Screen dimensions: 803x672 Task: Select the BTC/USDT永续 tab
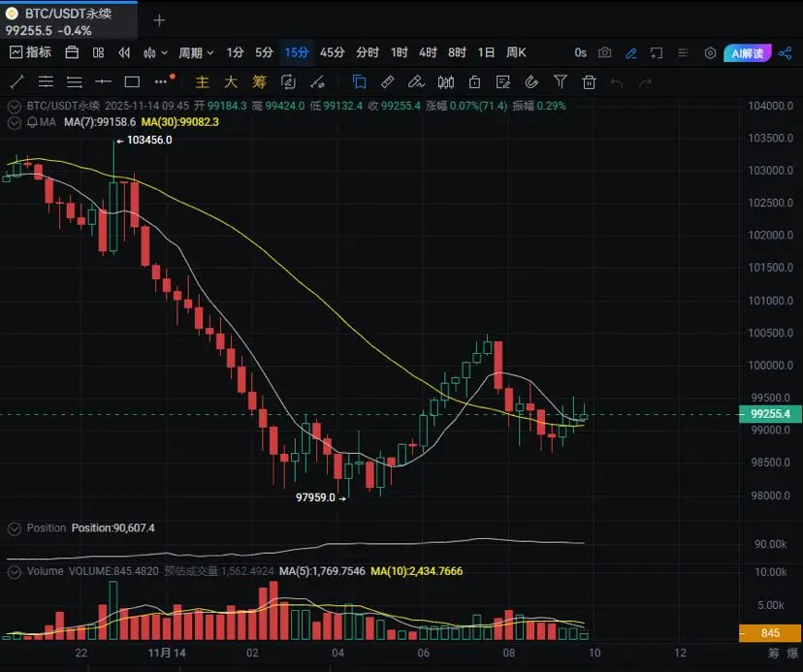pyautogui.click(x=68, y=21)
